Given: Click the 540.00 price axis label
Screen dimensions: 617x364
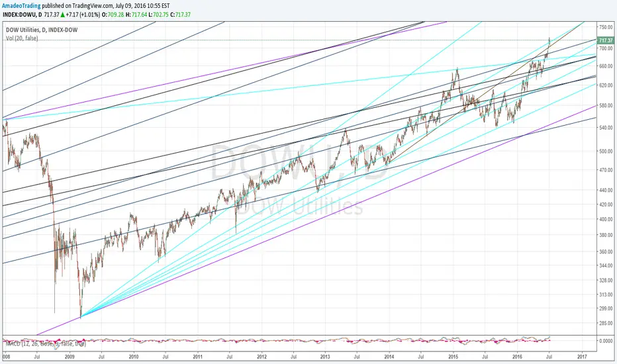Looking at the screenshot, I should click(x=606, y=128).
